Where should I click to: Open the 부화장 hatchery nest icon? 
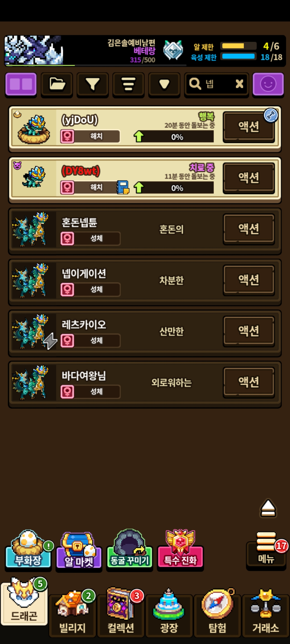pyautogui.click(x=28, y=549)
